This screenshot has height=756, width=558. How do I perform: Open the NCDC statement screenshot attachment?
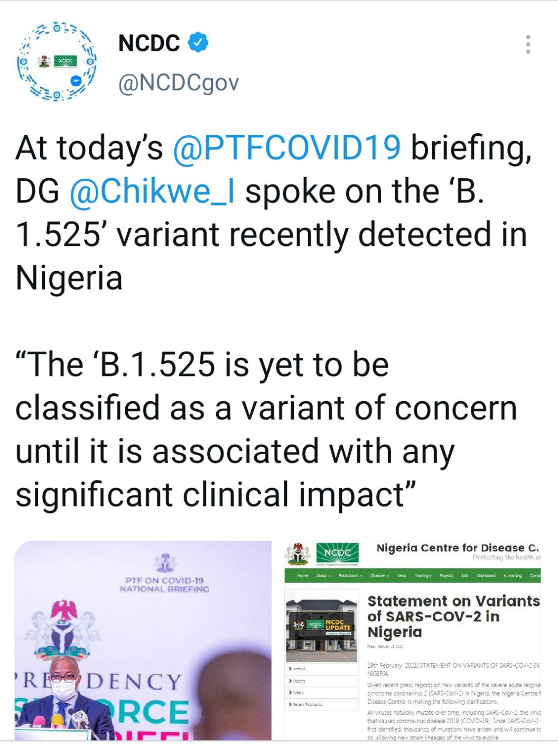coord(412,640)
